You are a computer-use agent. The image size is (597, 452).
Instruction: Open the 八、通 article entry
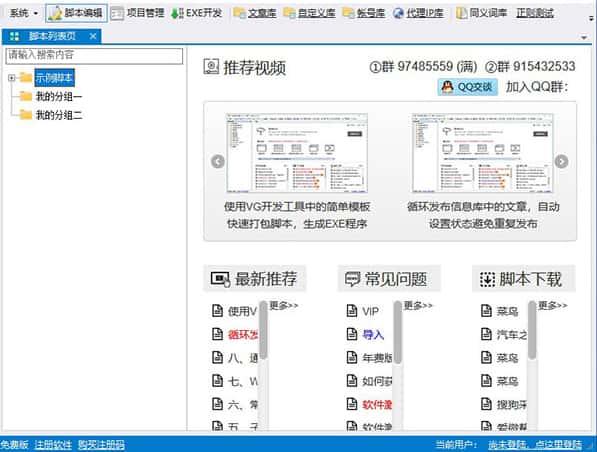pos(243,358)
